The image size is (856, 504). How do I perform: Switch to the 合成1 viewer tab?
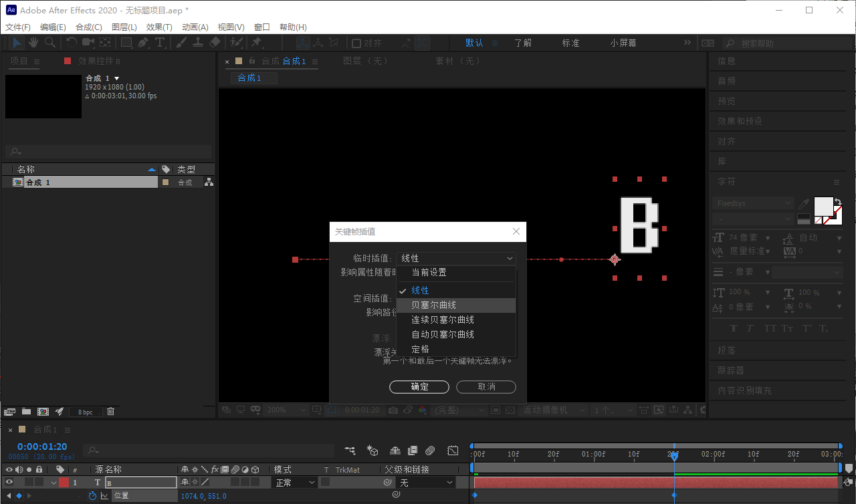point(295,60)
